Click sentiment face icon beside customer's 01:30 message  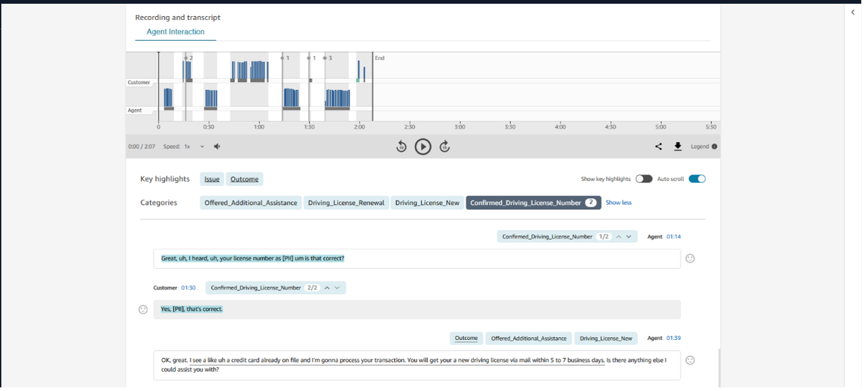pyautogui.click(x=143, y=309)
